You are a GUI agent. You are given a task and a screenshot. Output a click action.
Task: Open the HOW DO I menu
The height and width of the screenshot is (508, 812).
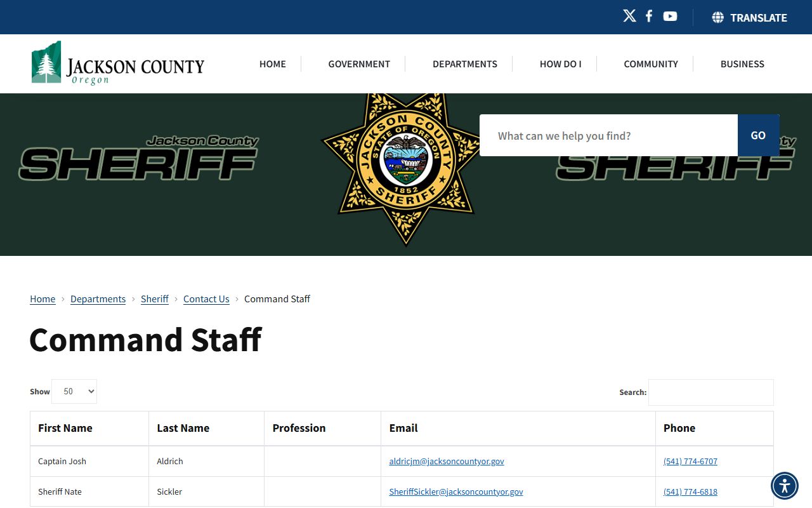click(x=560, y=63)
